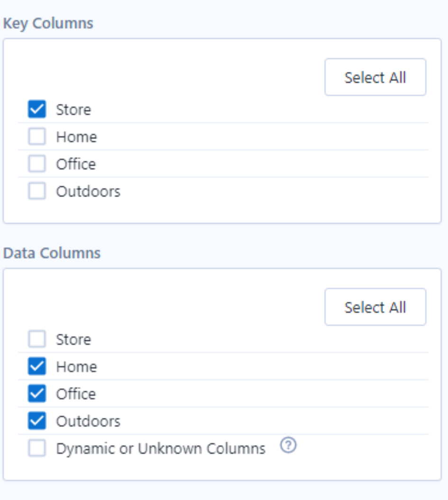Image resolution: width=448 pixels, height=500 pixels.
Task: Click the Data Columns section heading
Action: pyautogui.click(x=52, y=253)
